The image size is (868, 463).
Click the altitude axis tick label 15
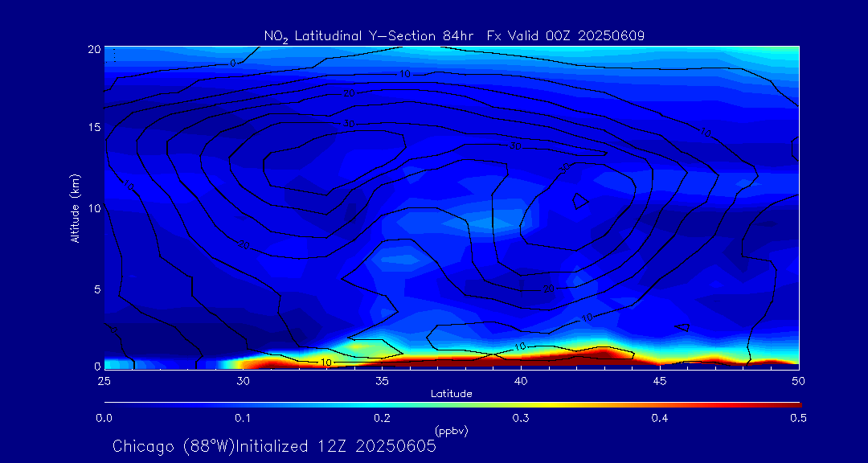pos(93,127)
